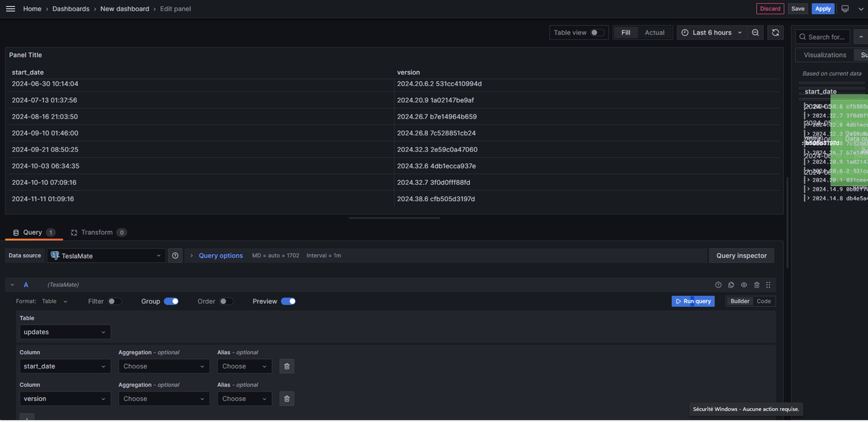
Task: Sort by the version column header
Action: click(x=408, y=72)
